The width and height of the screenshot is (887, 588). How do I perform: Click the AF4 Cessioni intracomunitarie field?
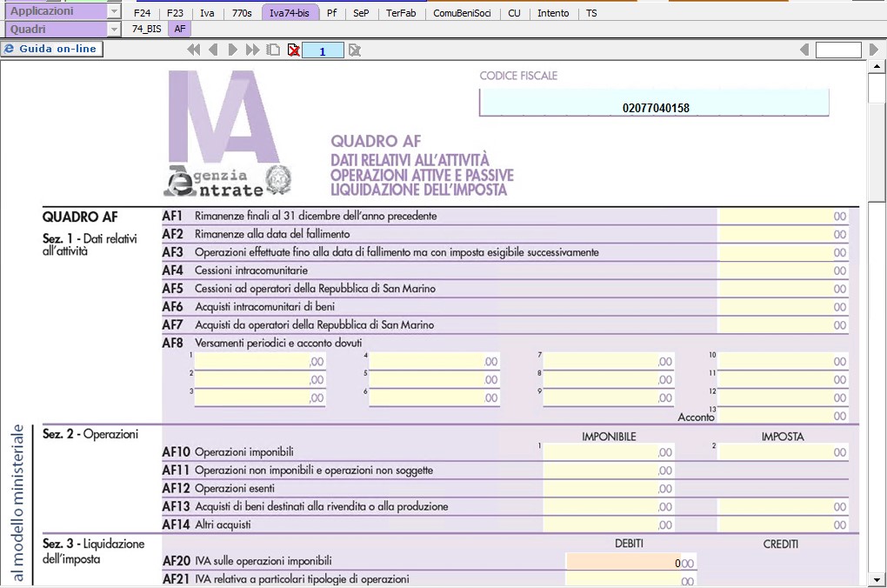783,271
